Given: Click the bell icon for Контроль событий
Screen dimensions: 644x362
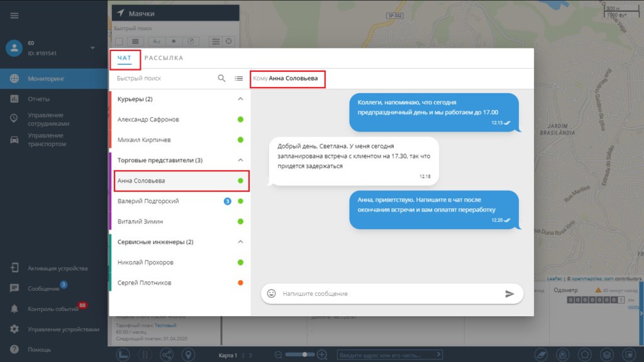Looking at the screenshot, I should click(14, 309).
